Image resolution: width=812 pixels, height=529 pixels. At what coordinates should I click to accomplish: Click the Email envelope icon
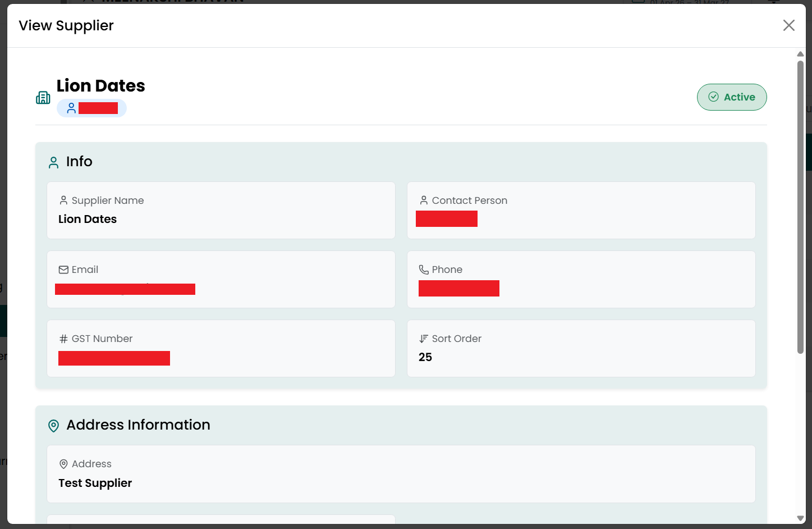point(63,270)
